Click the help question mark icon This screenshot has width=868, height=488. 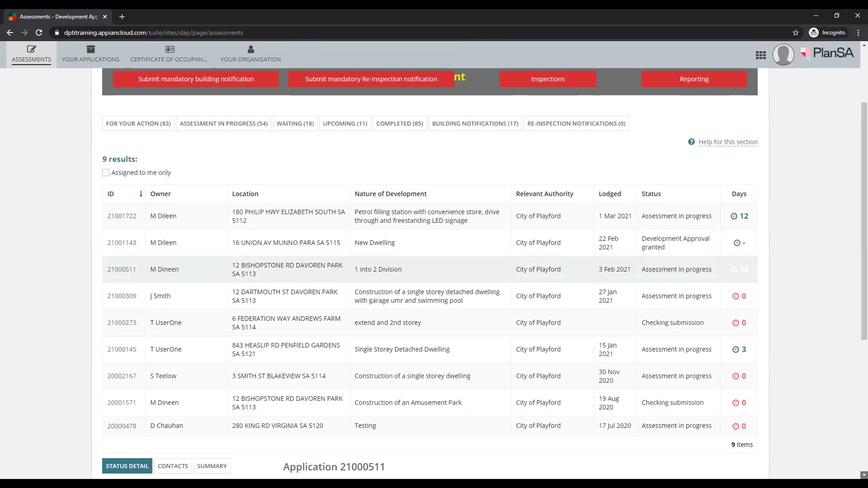coord(691,142)
